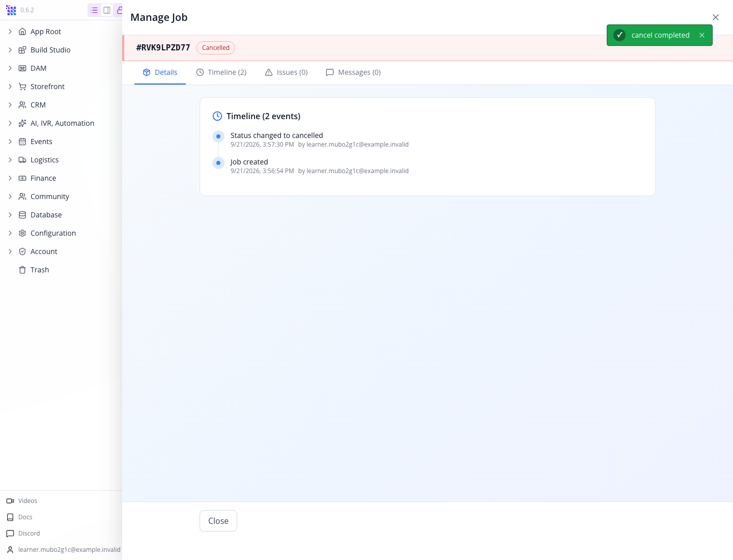The image size is (733, 560).
Task: Show the Messages (0) tab
Action: tap(353, 72)
